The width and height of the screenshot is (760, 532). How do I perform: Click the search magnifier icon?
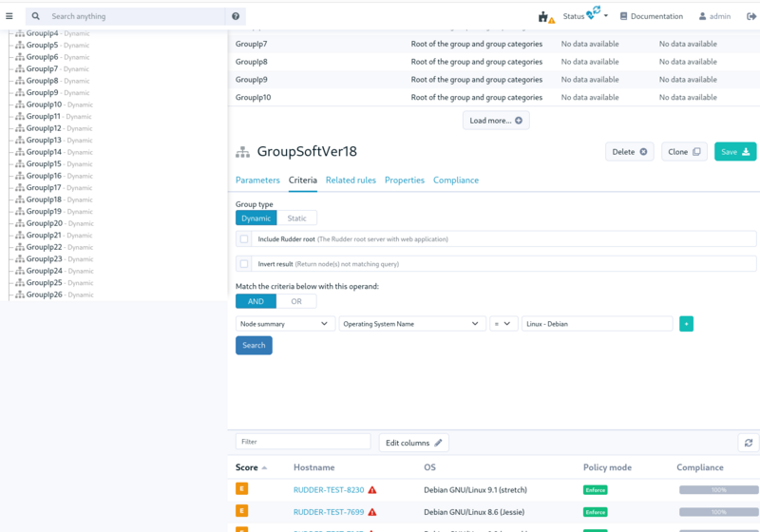click(x=35, y=16)
